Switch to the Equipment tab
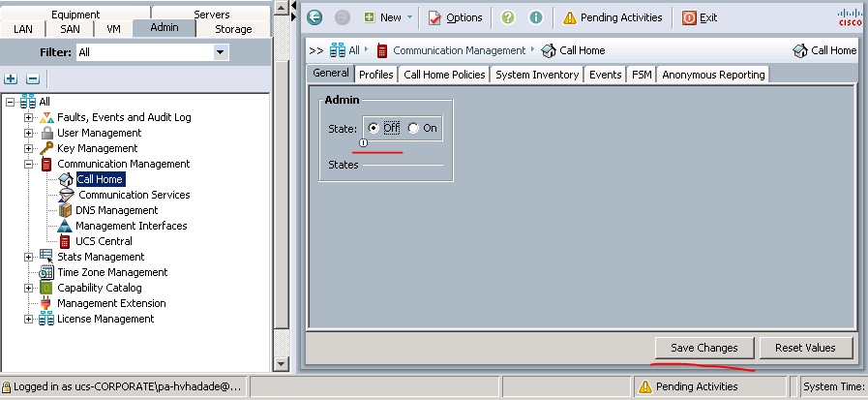Screen dimensions: 868x400 coord(75,14)
